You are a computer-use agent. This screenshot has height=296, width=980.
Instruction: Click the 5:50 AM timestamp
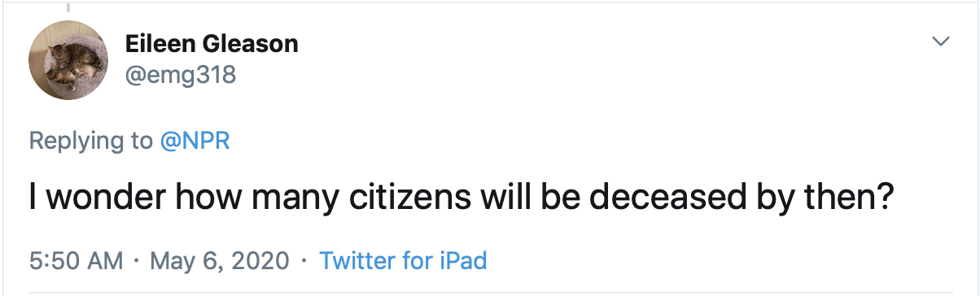coord(76,261)
